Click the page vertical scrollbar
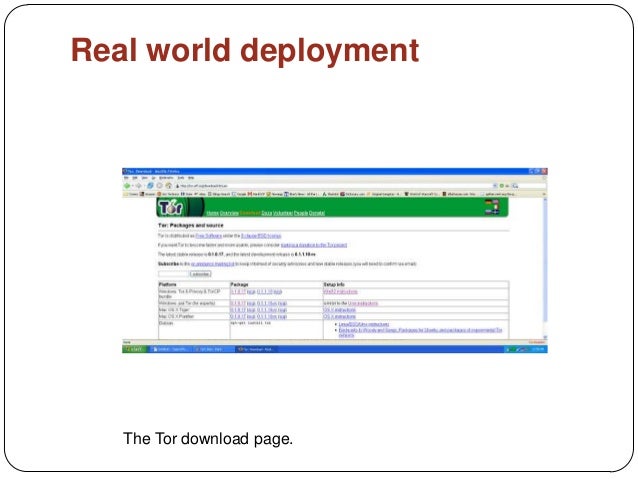This screenshot has height=479, width=638. 545,267
